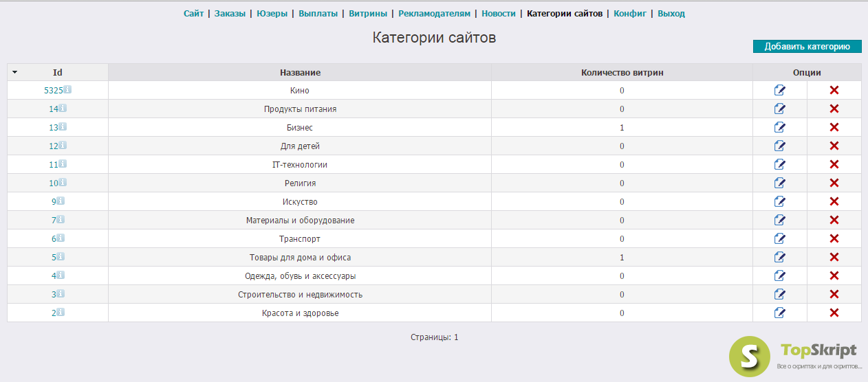Click the info icon next to Id 2
868x382 pixels.
tap(60, 312)
